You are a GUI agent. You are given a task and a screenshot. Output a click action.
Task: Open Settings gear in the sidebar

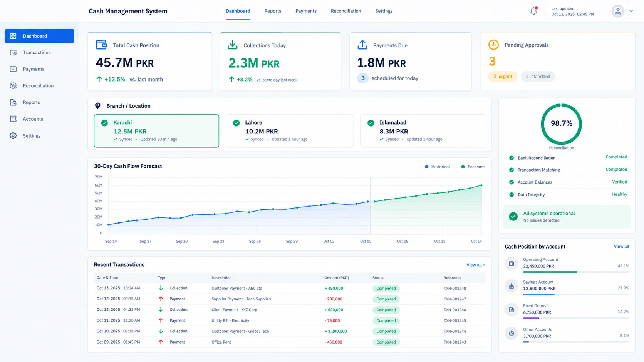[x=13, y=136]
